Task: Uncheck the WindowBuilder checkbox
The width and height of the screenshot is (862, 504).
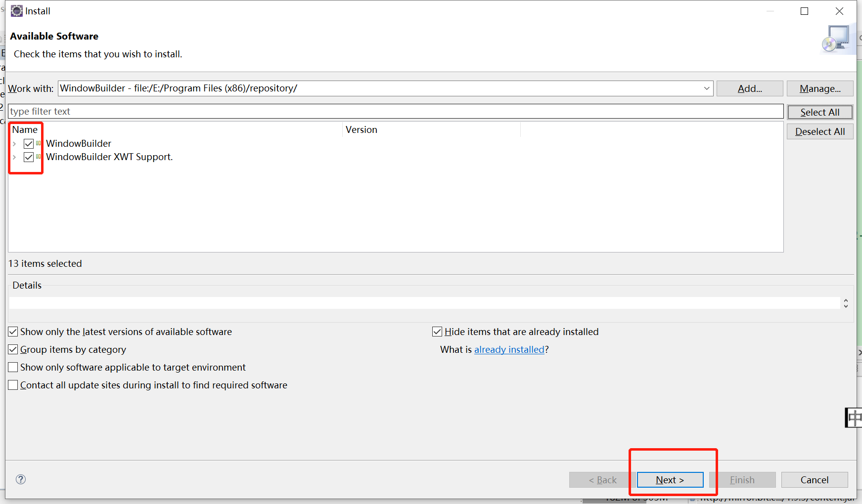Action: point(29,144)
